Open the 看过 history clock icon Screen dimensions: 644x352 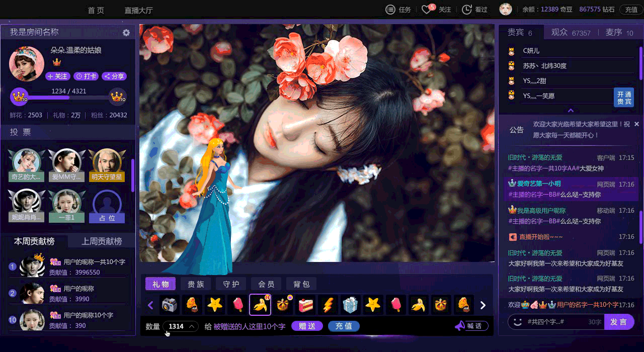(467, 10)
